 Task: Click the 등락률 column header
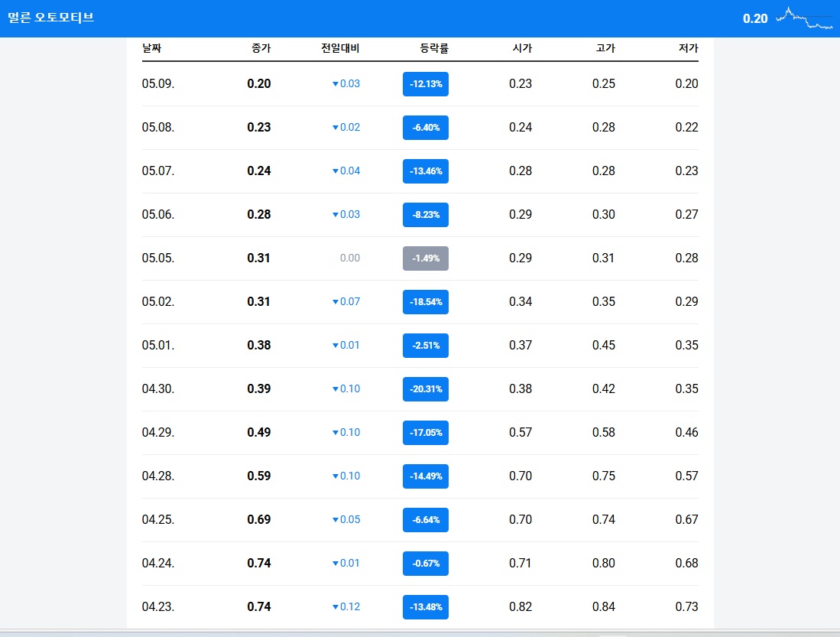pos(434,48)
